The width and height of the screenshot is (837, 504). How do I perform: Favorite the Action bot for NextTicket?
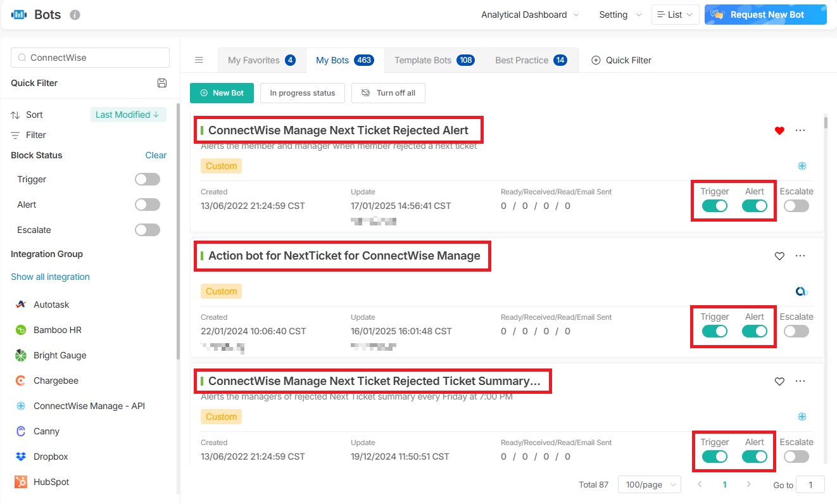[779, 256]
